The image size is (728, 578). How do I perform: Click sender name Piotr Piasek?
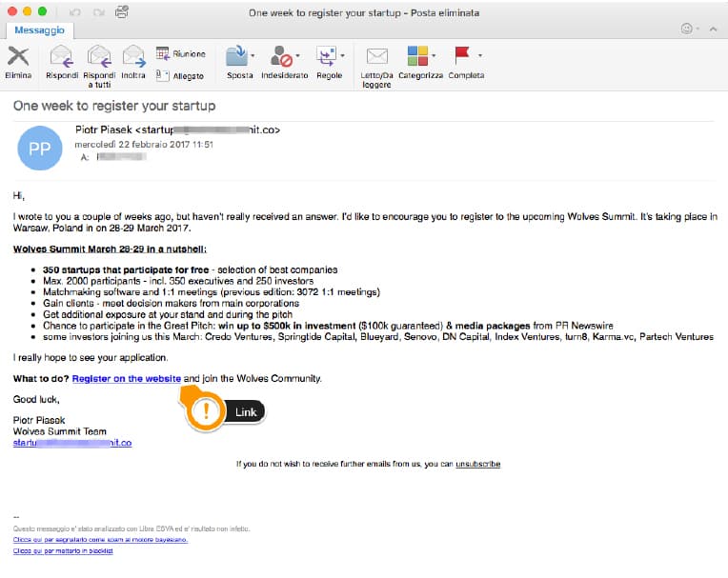[104, 130]
